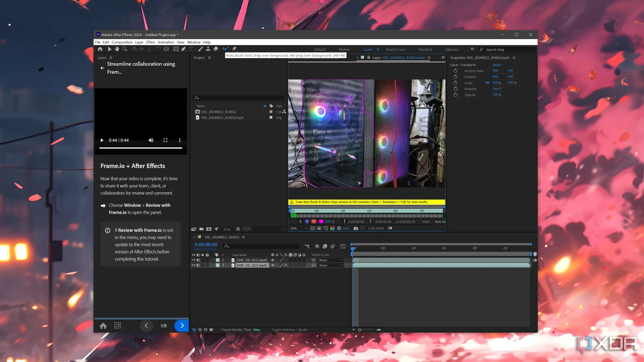This screenshot has height=362, width=644.
Task: Open the Parent dropdown for layer 2
Action: click(331, 265)
